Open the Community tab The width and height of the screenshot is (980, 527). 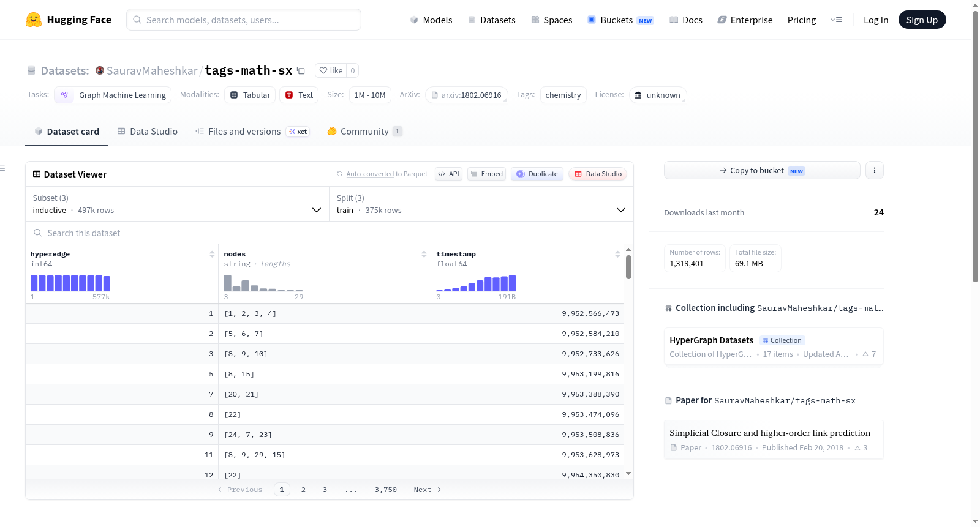[x=365, y=132]
